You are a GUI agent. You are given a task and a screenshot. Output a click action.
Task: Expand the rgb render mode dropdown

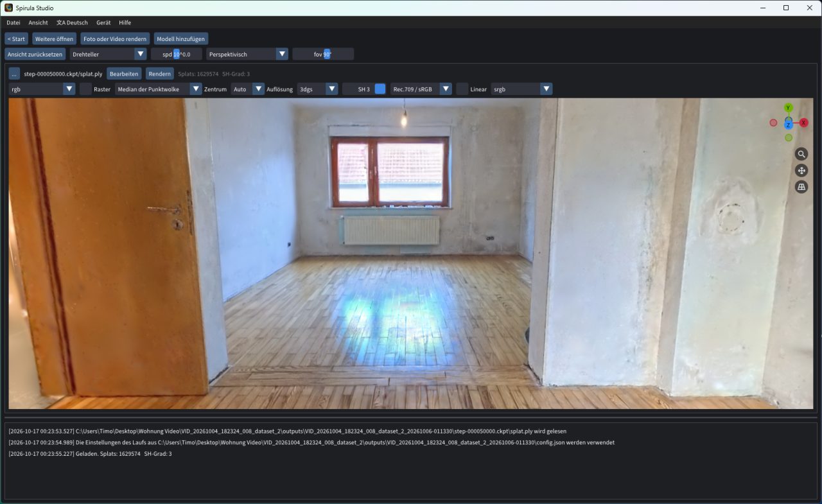click(42, 89)
